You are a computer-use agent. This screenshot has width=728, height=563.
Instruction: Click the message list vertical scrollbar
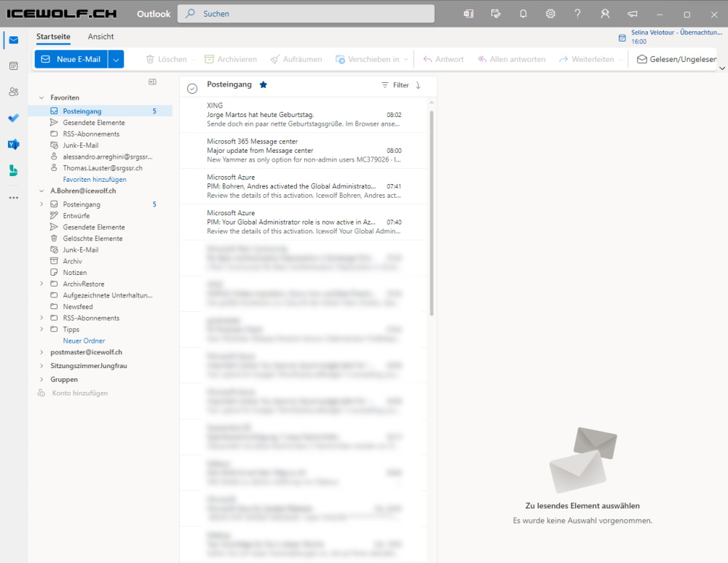(432, 213)
